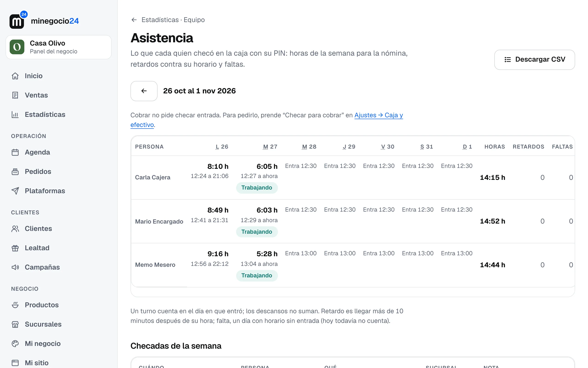Select the Mario Encargado row name
This screenshot has width=588, height=368.
tap(159, 221)
